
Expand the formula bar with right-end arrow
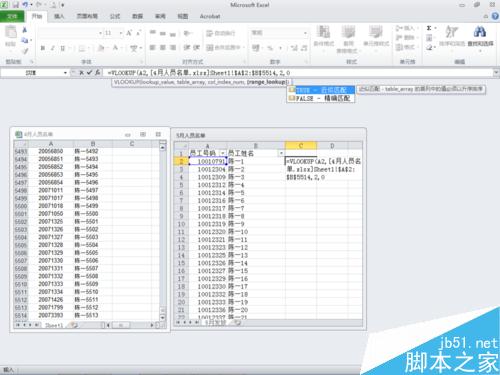tap(496, 72)
